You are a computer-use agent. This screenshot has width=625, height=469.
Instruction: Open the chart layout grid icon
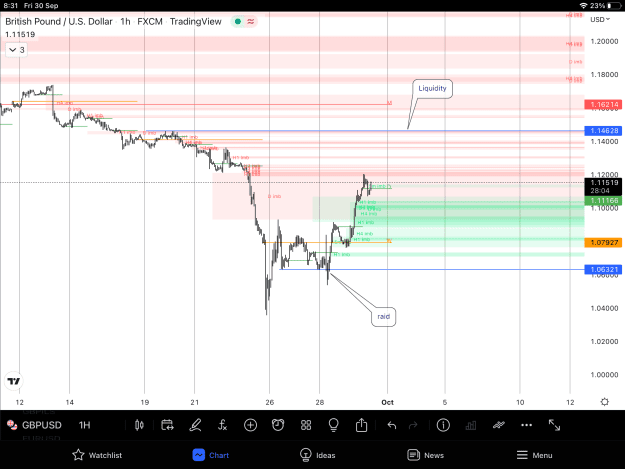(306, 425)
